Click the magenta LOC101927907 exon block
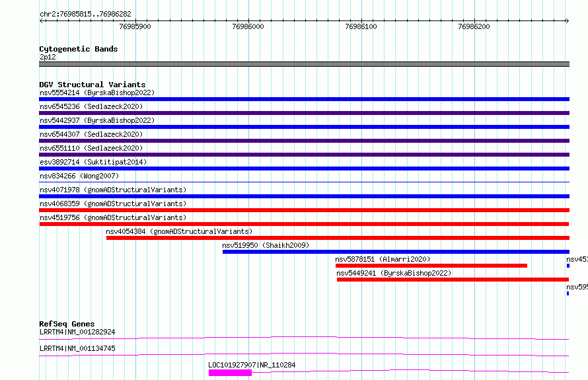Image resolution: width=588 pixels, height=380 pixels. [x=231, y=373]
